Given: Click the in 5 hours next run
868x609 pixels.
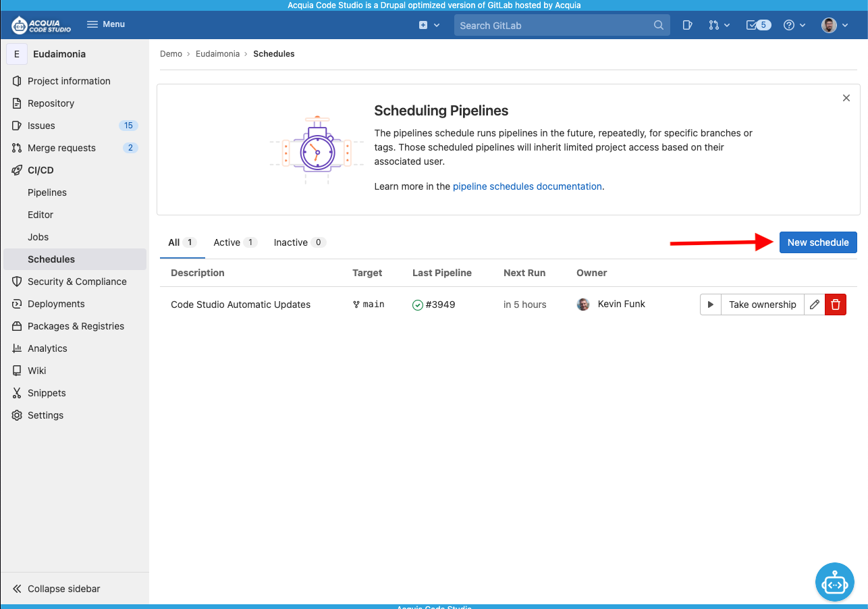Looking at the screenshot, I should 525,304.
